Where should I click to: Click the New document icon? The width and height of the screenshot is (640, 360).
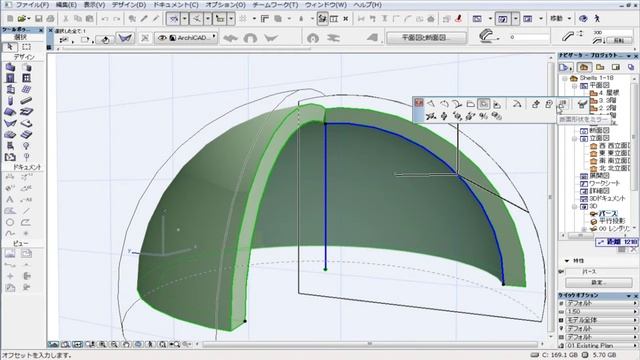click(x=10, y=19)
